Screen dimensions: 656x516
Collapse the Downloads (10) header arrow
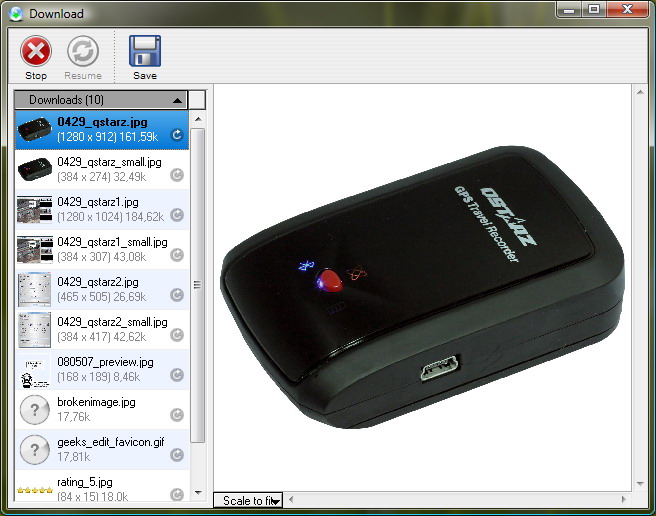click(x=177, y=100)
